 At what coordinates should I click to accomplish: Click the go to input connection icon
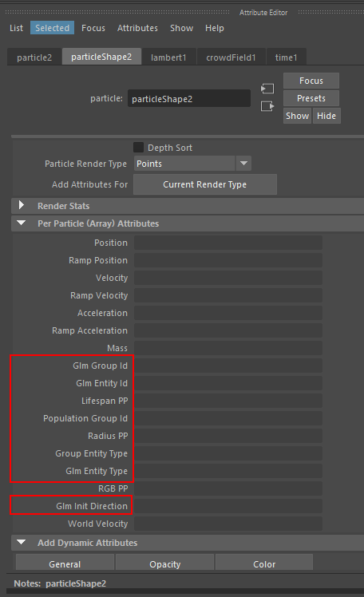267,89
